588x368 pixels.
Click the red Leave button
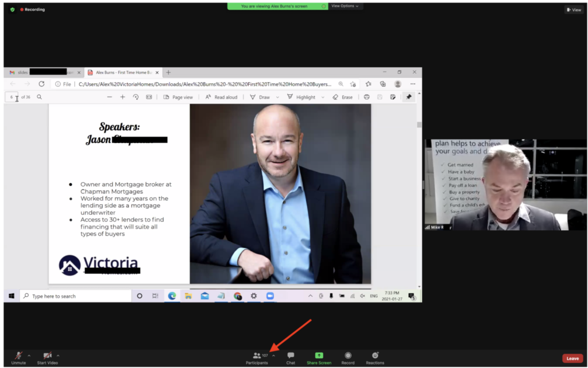(572, 358)
